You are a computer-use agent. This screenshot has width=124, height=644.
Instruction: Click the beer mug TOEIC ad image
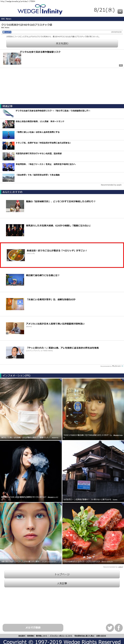point(93,409)
